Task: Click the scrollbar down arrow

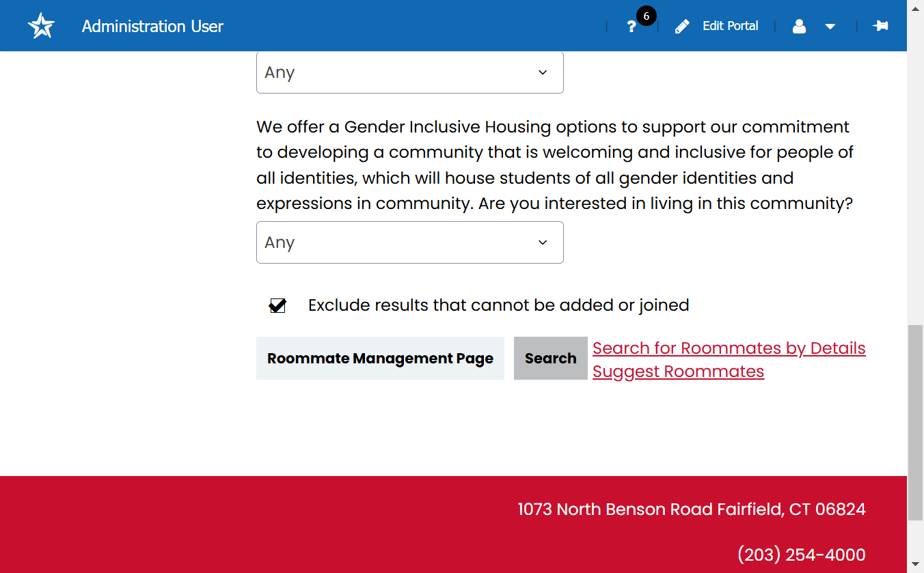Action: (915, 565)
